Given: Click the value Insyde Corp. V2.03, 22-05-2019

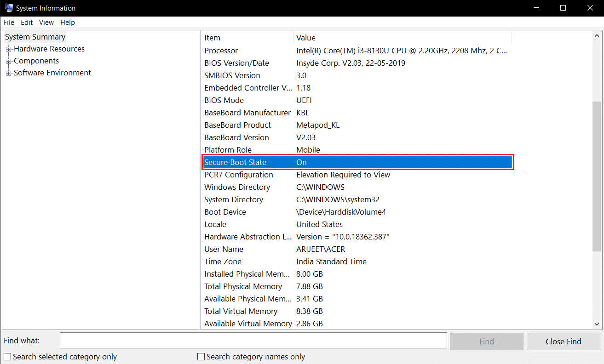Looking at the screenshot, I should click(351, 63).
